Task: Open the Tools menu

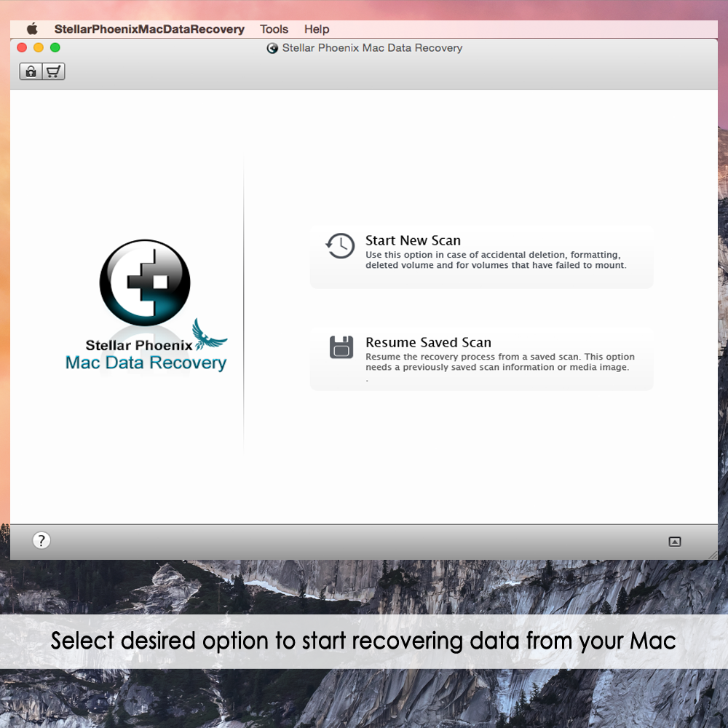Action: [274, 29]
